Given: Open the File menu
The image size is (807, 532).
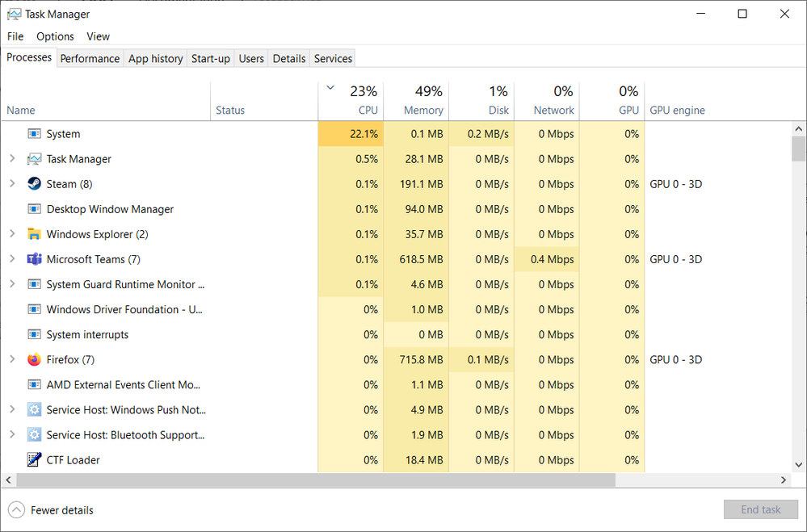Looking at the screenshot, I should point(15,36).
